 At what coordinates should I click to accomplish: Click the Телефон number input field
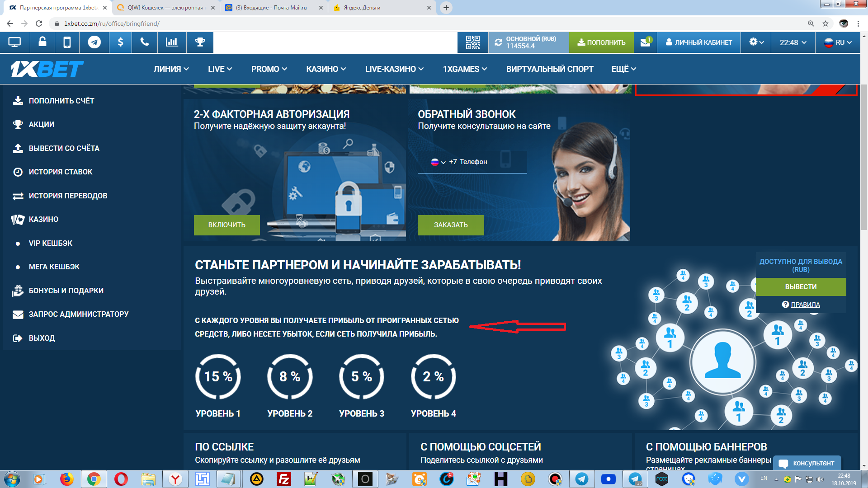(x=488, y=162)
